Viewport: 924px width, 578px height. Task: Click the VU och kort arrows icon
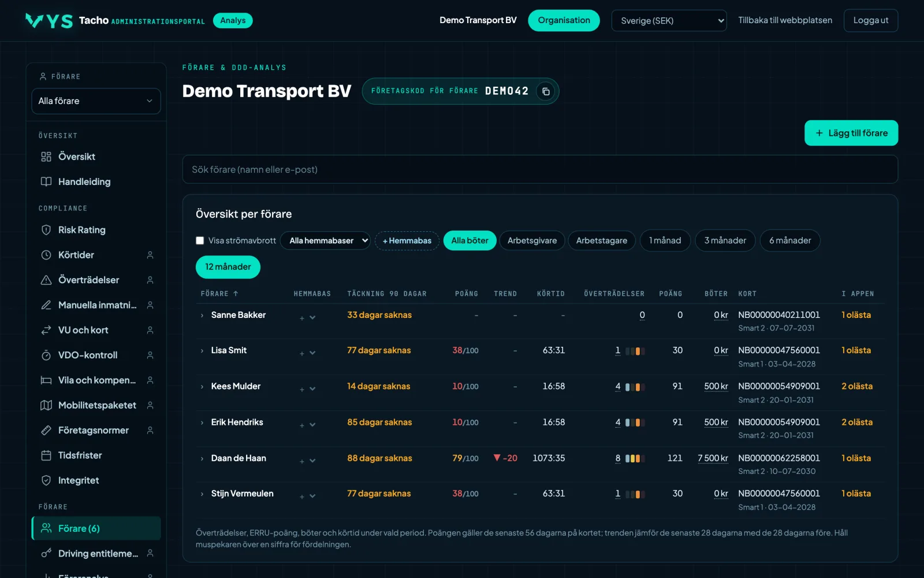[x=46, y=330]
